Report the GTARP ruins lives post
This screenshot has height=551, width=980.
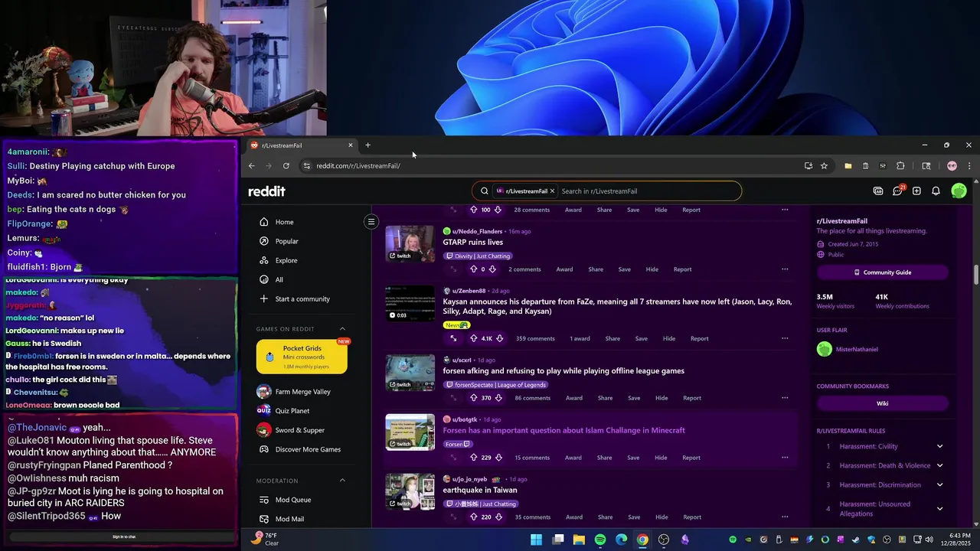pos(682,269)
